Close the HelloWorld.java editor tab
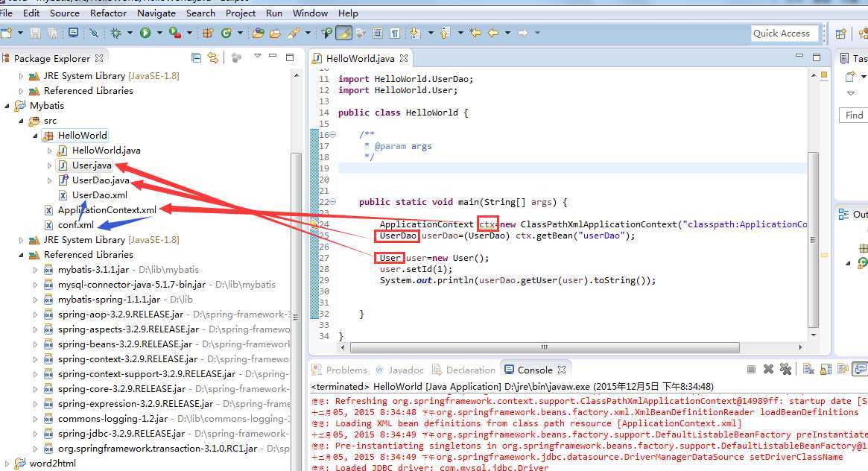 click(404, 57)
